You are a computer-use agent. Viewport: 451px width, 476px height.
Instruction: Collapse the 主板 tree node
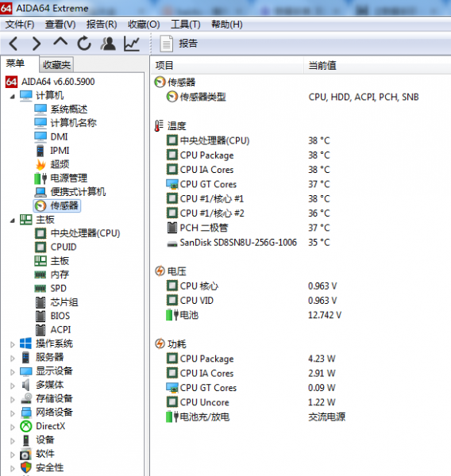13,221
